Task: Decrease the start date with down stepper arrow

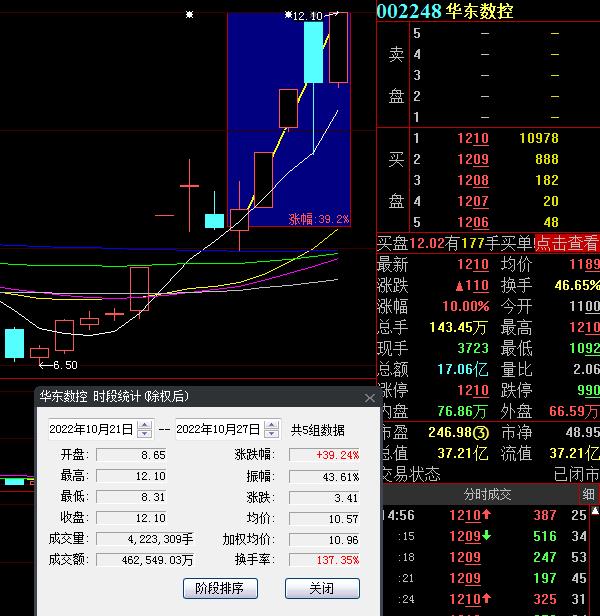Action: click(145, 434)
